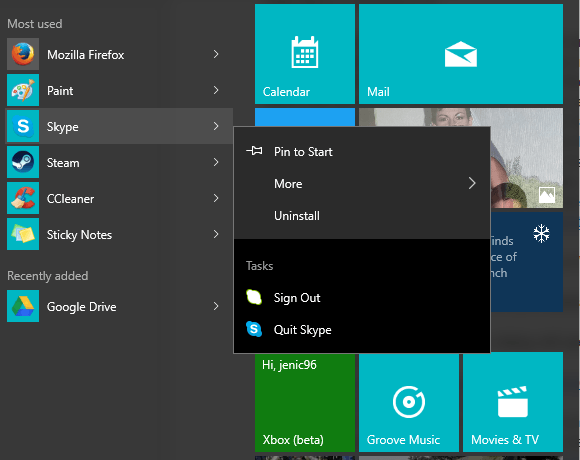The image size is (580, 460).
Task: Open the weather tile with snowflake
Action: point(527,262)
